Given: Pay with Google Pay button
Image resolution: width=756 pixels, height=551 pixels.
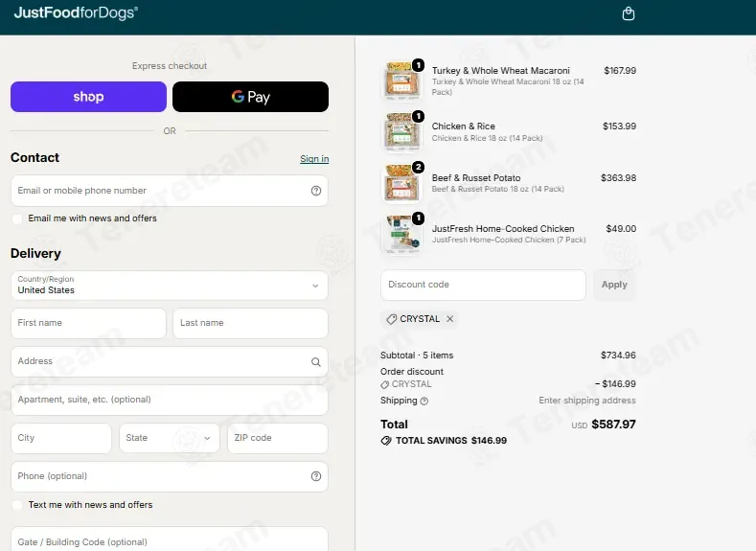Looking at the screenshot, I should click(x=250, y=97).
